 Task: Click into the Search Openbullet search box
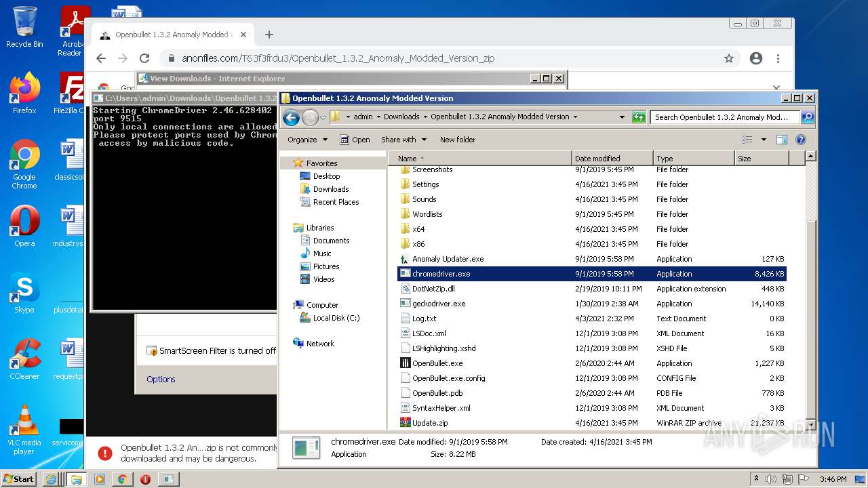click(724, 117)
